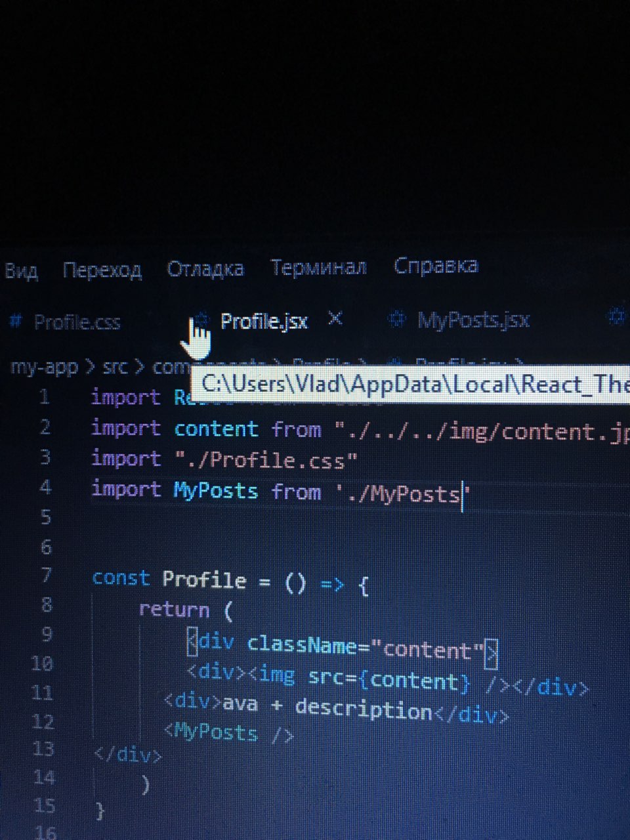Open the Справка menu

point(436,266)
